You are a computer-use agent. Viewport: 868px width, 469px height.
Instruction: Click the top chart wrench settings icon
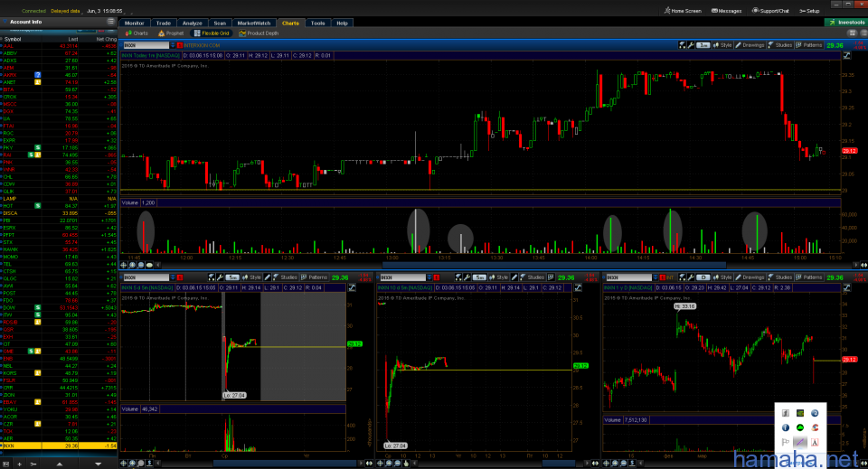click(x=691, y=45)
